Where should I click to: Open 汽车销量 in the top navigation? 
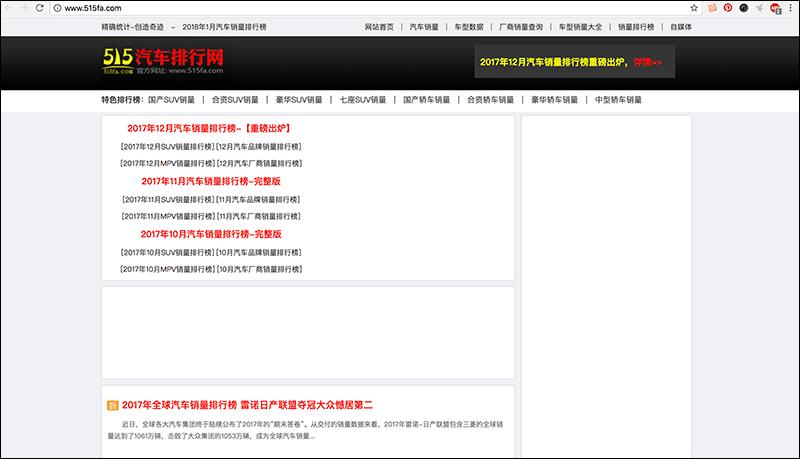point(424,27)
